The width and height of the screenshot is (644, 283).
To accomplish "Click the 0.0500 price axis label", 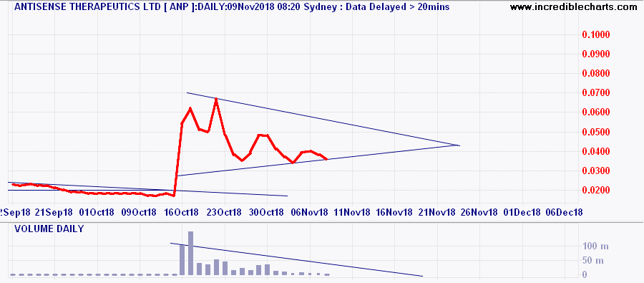I will [595, 132].
